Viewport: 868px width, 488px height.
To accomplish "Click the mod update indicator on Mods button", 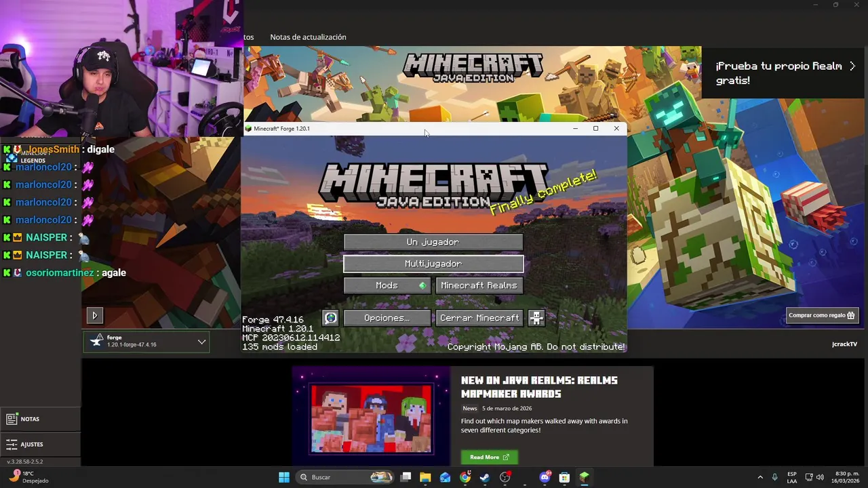I will pos(422,285).
